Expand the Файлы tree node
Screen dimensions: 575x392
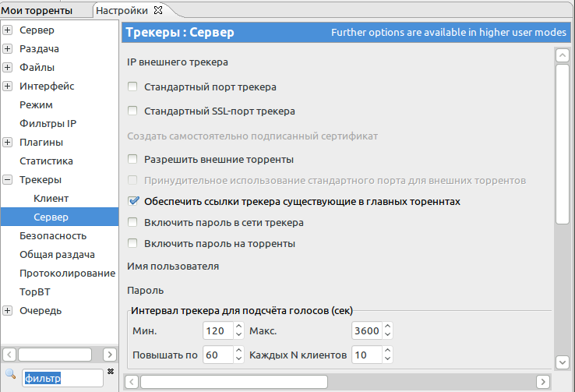click(x=7, y=68)
